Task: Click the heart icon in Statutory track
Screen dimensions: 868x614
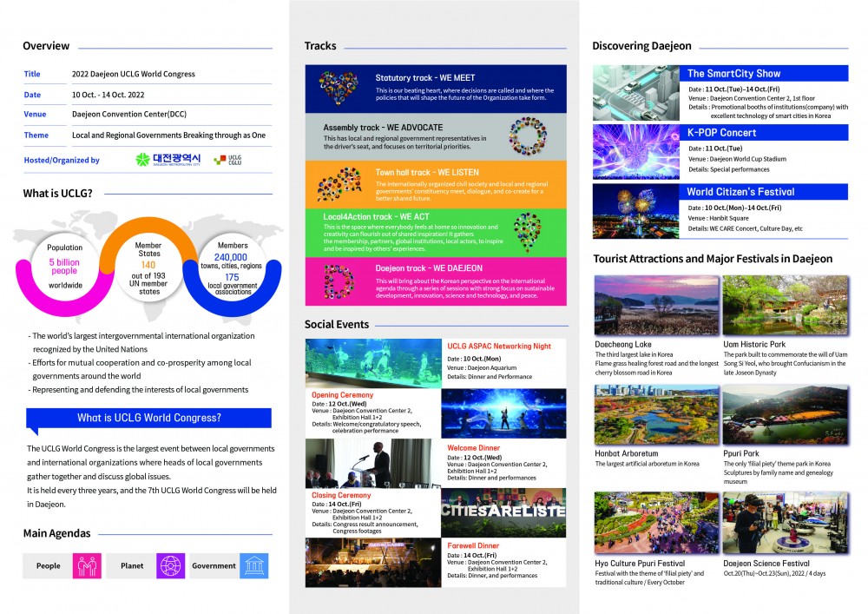Action: pos(339,88)
